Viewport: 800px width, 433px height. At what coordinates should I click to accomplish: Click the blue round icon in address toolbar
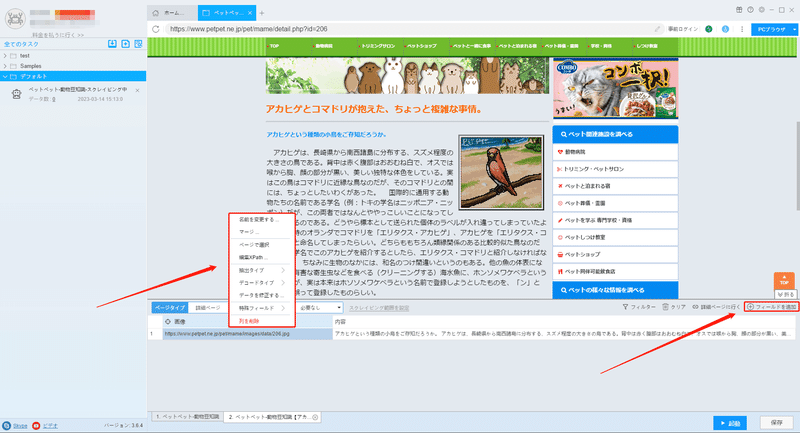pyautogui.click(x=725, y=29)
